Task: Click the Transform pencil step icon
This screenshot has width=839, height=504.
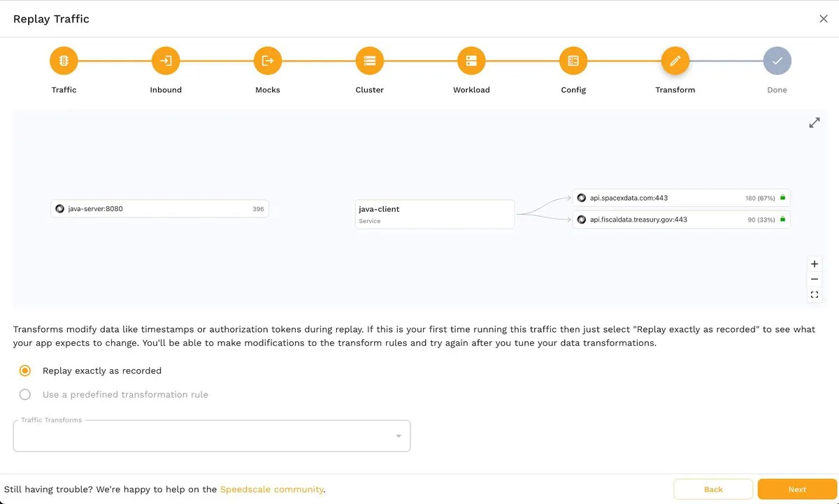Action: [675, 61]
